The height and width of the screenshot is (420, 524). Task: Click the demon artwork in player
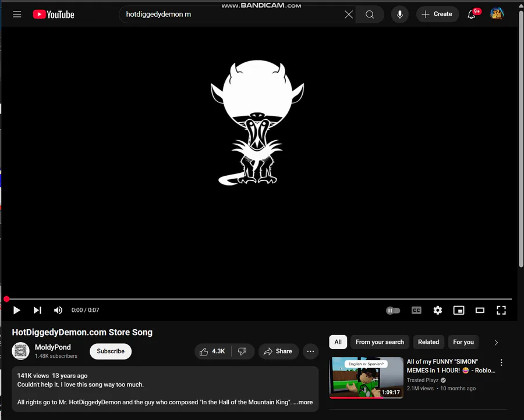[257, 123]
